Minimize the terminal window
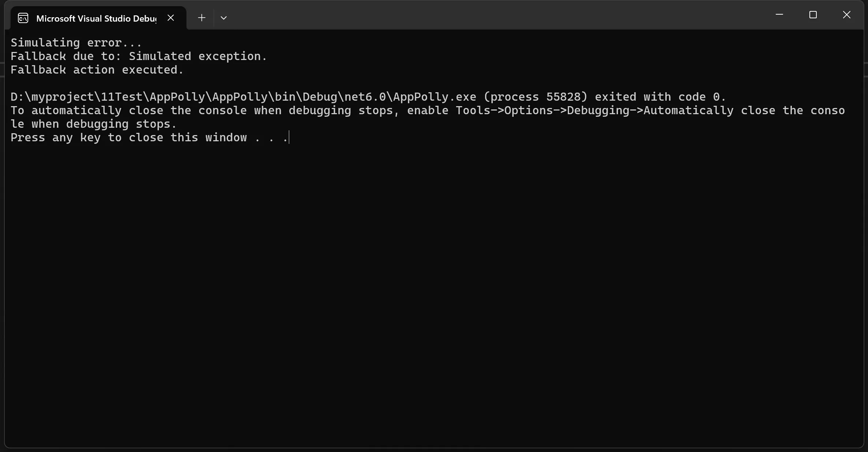 tap(779, 15)
